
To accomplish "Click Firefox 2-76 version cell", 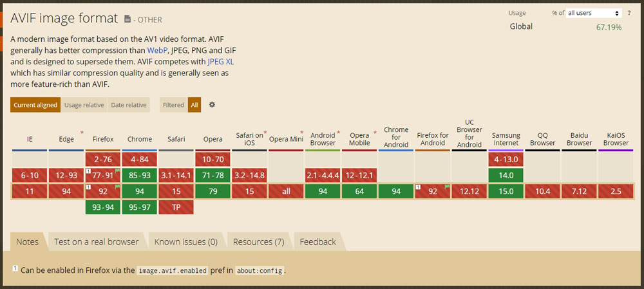I will coord(102,159).
